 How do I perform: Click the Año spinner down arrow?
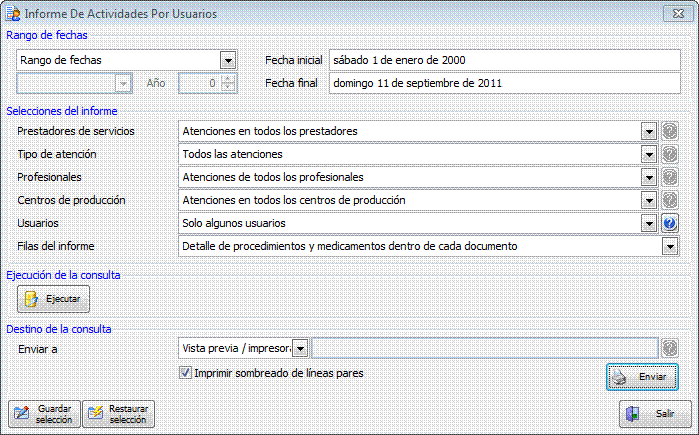[x=228, y=87]
